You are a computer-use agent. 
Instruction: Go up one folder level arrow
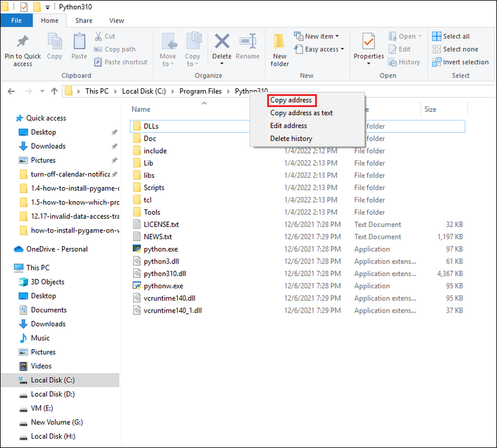[x=54, y=91]
